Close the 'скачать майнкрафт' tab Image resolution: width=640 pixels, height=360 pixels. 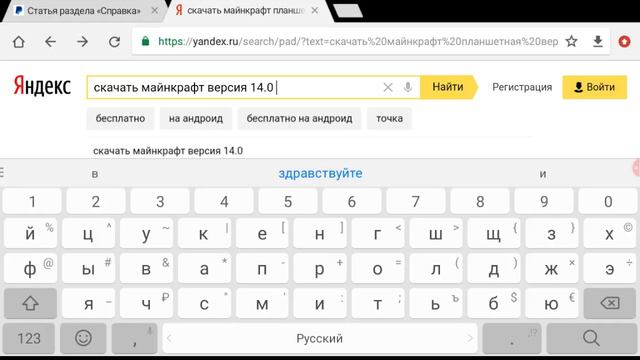[x=315, y=11]
